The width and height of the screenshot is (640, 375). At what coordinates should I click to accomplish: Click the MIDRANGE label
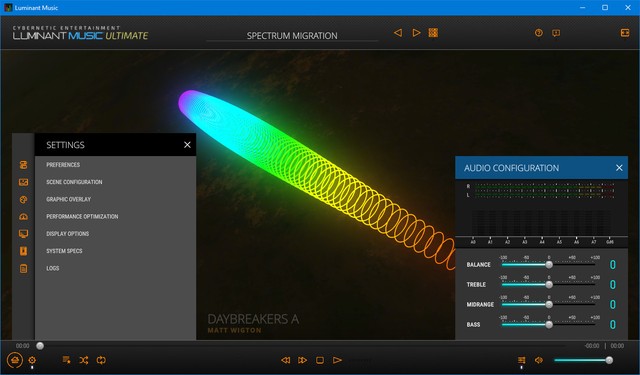point(480,304)
